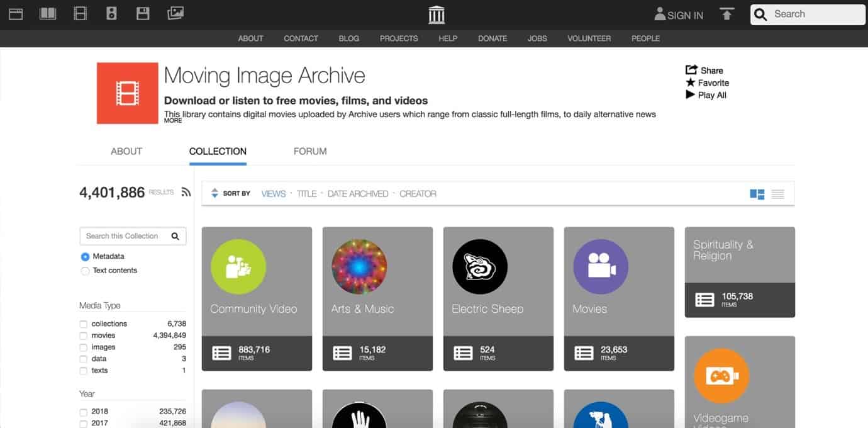This screenshot has width=868, height=428.
Task: Open the Software floppy disk icon
Action: [143, 13]
